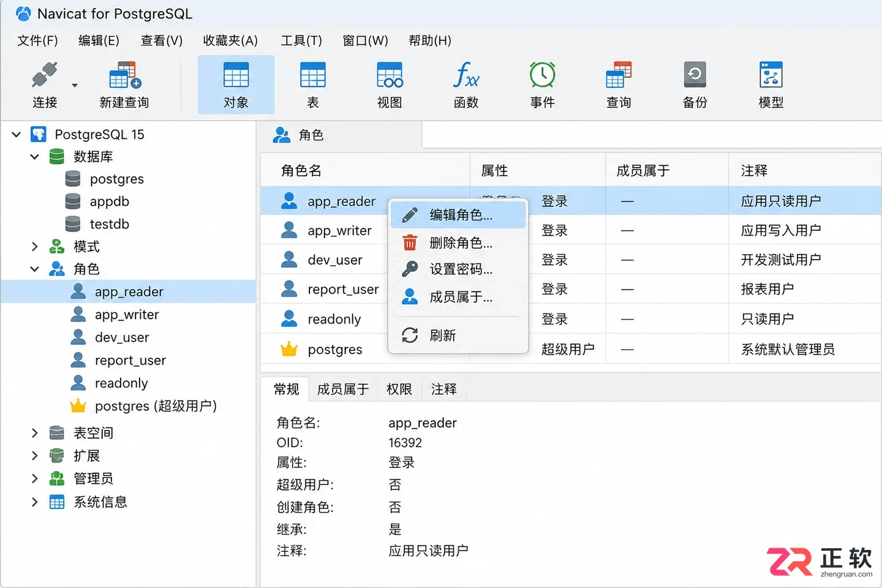882x588 pixels.
Task: Choose 成员属于... from context menu
Action: (458, 298)
